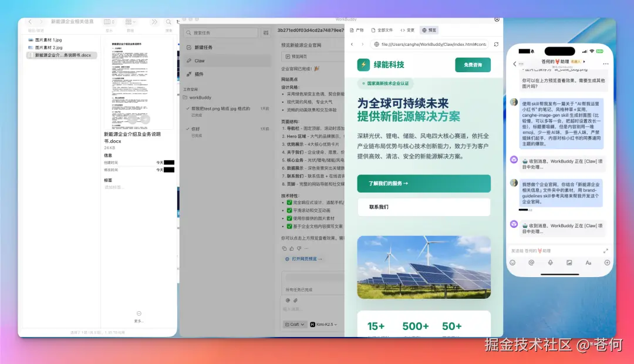This screenshot has height=364, width=634.
Task: Click the paperclip attachment icon in the input area
Action: pyautogui.click(x=295, y=300)
